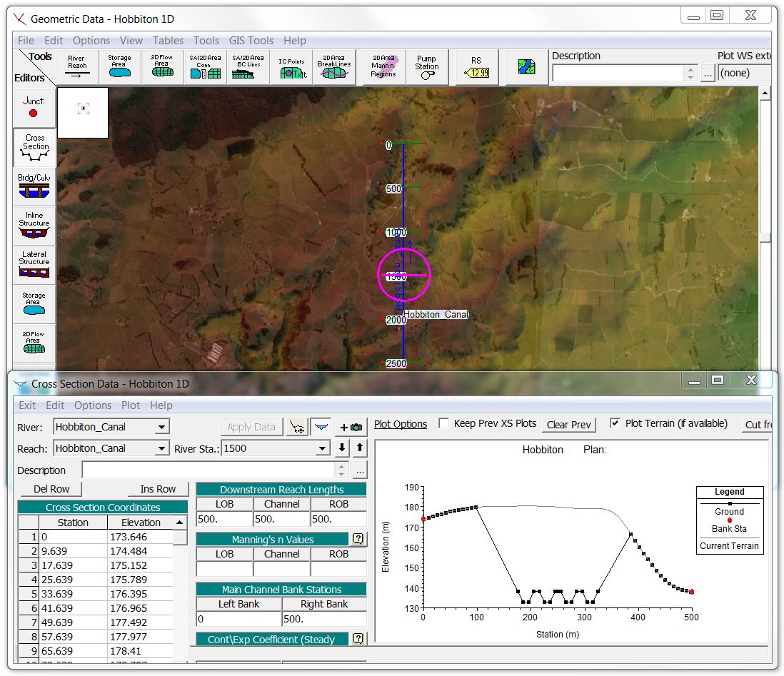
Task: Open help for Cont\Exp Coefficient
Action: [358, 638]
